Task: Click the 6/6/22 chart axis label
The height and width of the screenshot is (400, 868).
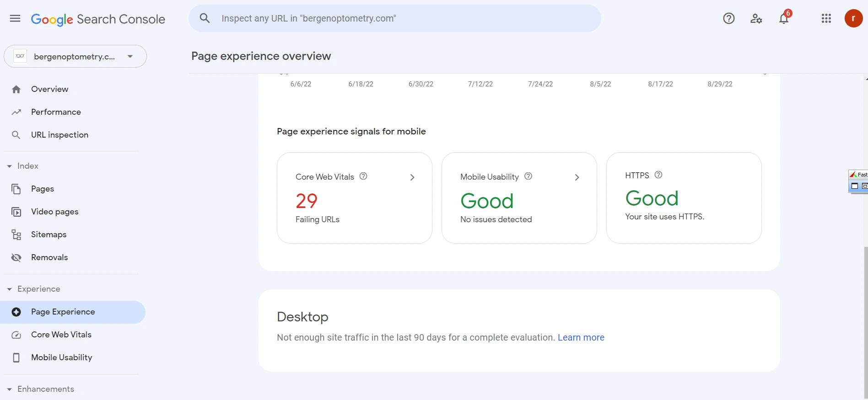Action: click(x=301, y=84)
